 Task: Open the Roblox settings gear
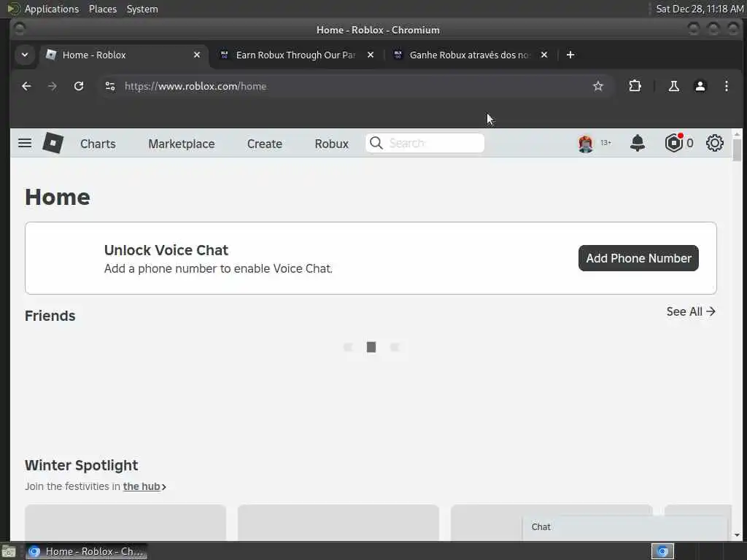715,143
